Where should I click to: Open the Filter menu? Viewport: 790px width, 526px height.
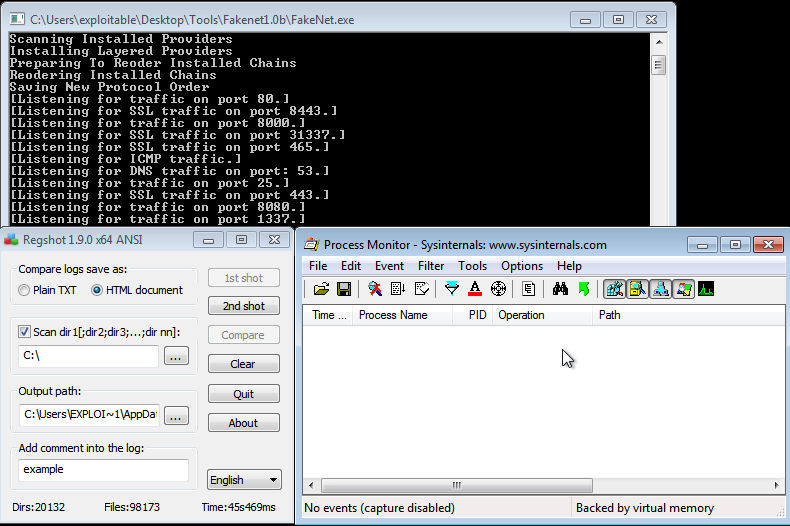coord(431,266)
